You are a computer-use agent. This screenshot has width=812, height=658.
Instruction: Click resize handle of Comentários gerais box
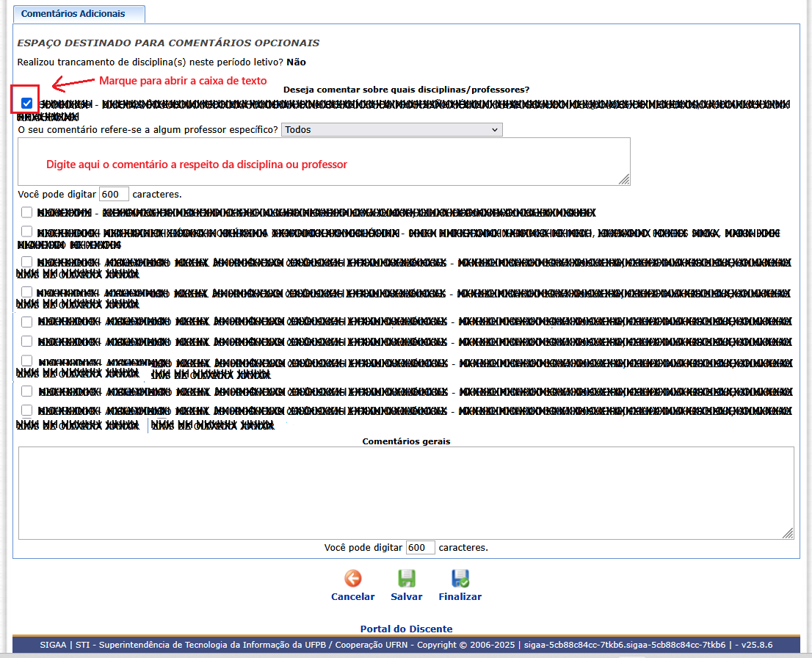click(x=788, y=534)
